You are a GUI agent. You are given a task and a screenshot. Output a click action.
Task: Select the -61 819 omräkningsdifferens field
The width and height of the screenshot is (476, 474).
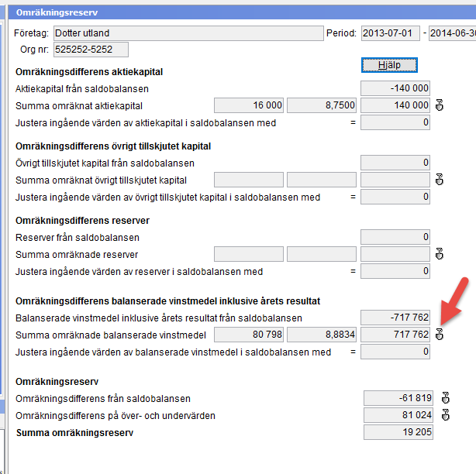pos(398,398)
